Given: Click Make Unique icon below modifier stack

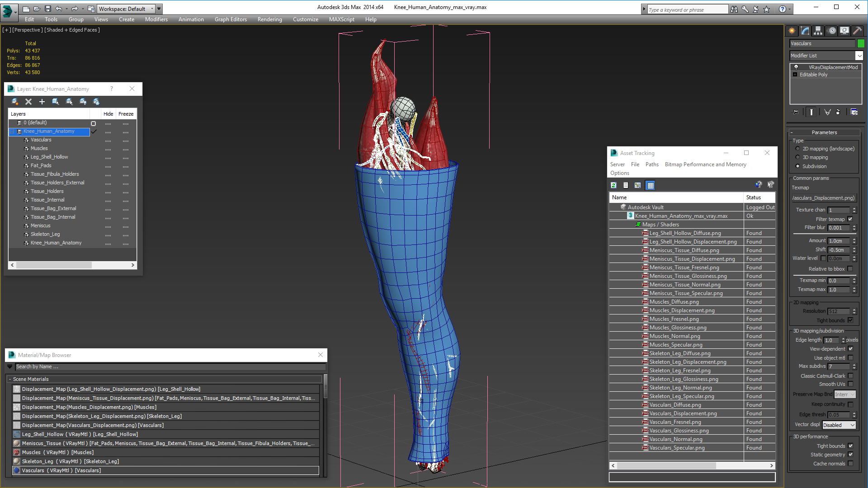Looking at the screenshot, I should click(x=827, y=112).
